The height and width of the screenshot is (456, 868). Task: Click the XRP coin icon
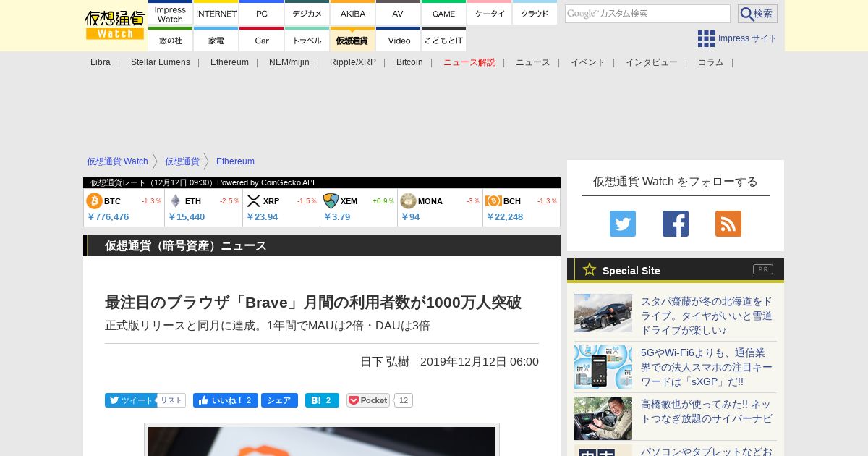[253, 200]
